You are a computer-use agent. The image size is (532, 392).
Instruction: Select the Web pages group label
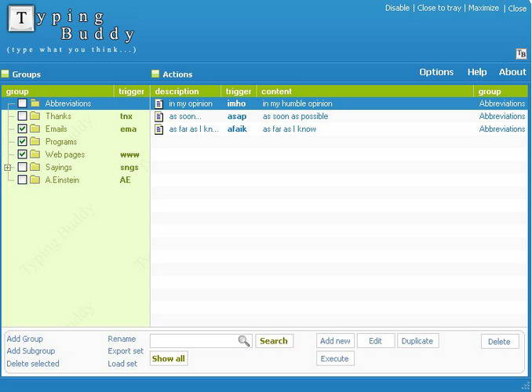point(65,154)
